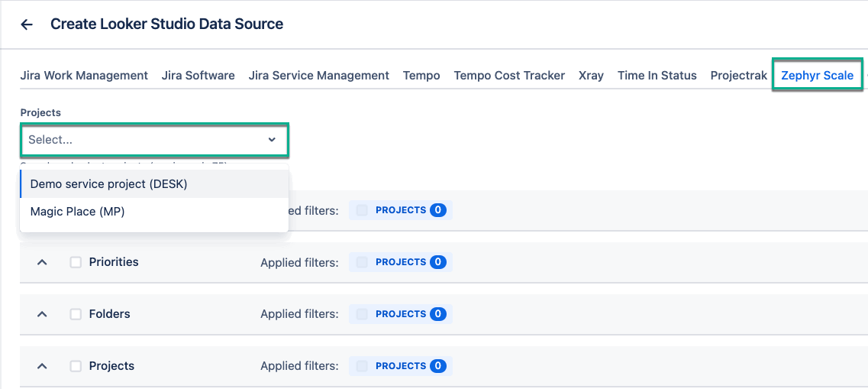Click the Zephyr Scale tab
Viewport: 868px width, 389px height.
click(x=817, y=76)
